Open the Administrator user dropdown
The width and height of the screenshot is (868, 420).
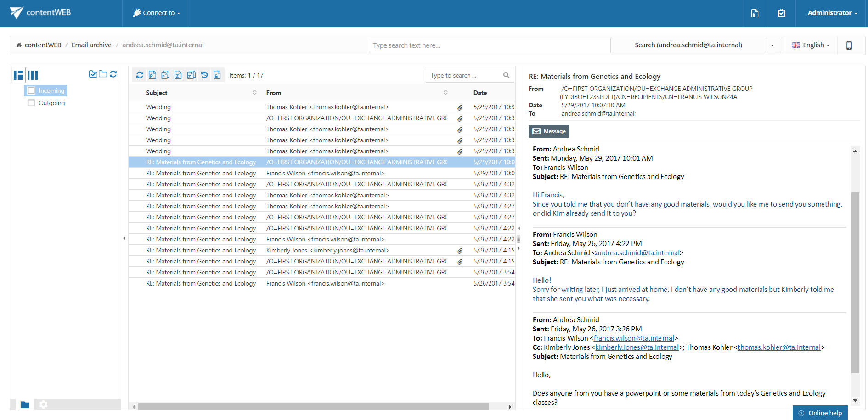coord(832,13)
